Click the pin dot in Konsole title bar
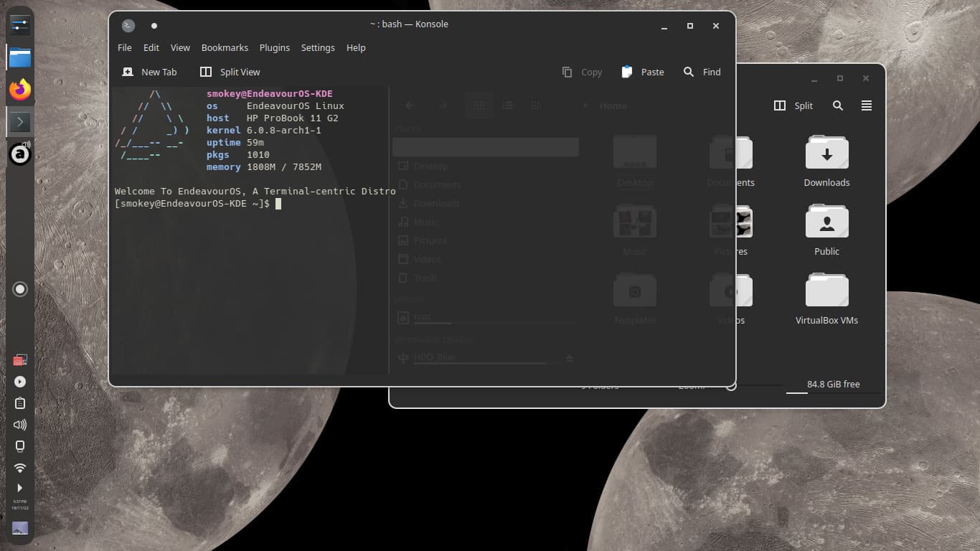 tap(154, 25)
